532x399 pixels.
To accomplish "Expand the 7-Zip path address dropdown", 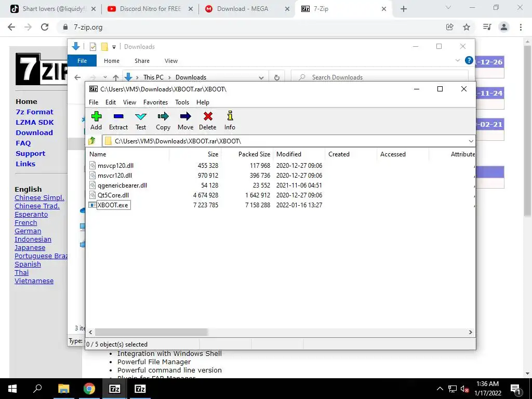I will pyautogui.click(x=471, y=141).
